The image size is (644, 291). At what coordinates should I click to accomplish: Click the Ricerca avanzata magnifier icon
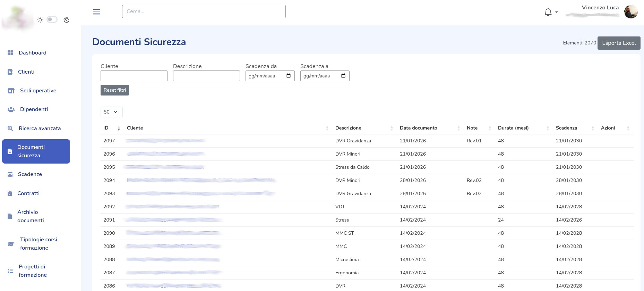point(10,128)
